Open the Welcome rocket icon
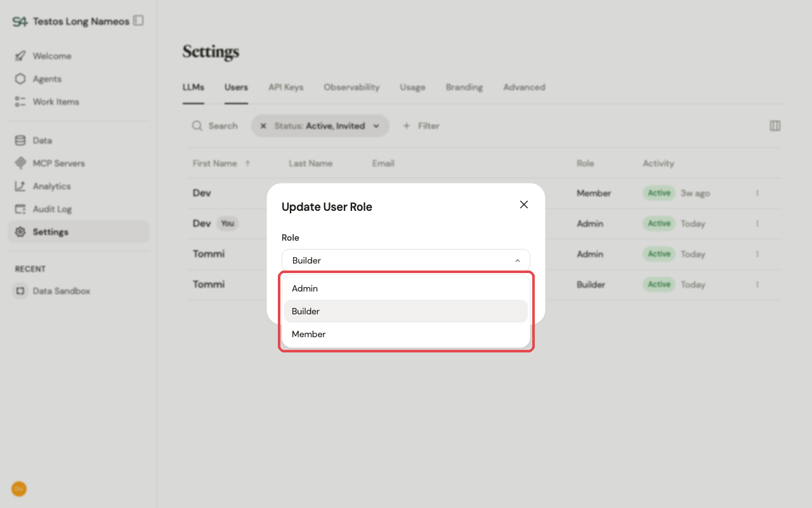Viewport: 812px width, 508px height. [x=20, y=56]
